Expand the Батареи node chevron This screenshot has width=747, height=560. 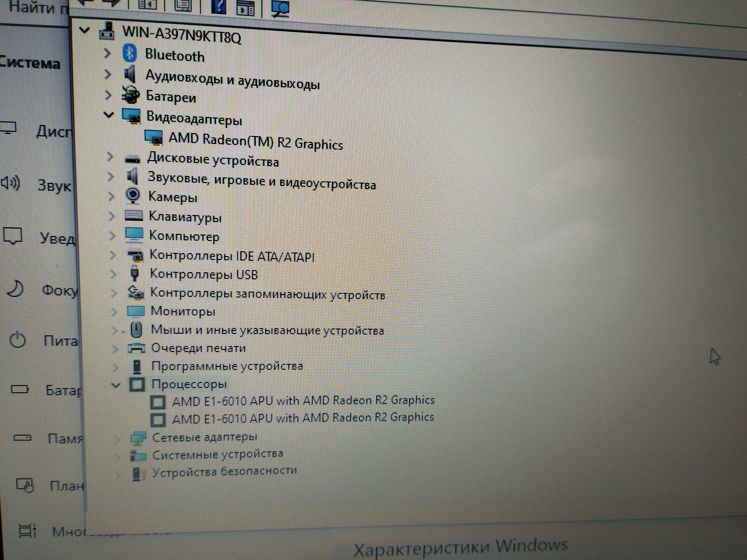click(109, 94)
